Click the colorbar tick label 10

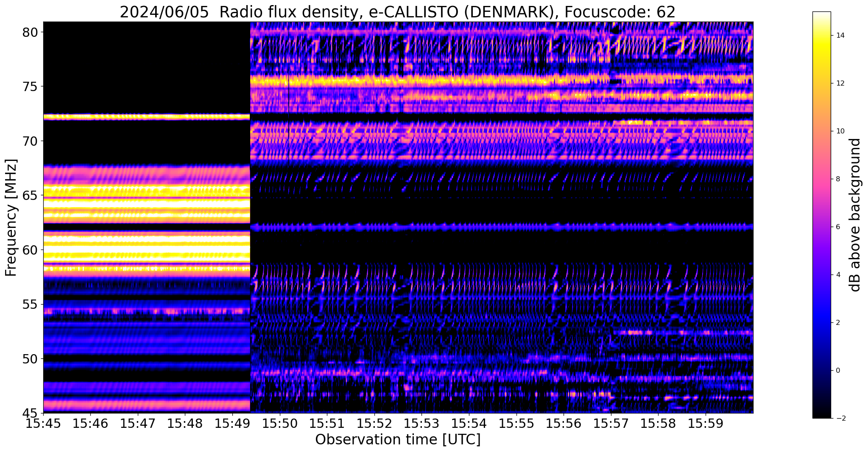840,131
